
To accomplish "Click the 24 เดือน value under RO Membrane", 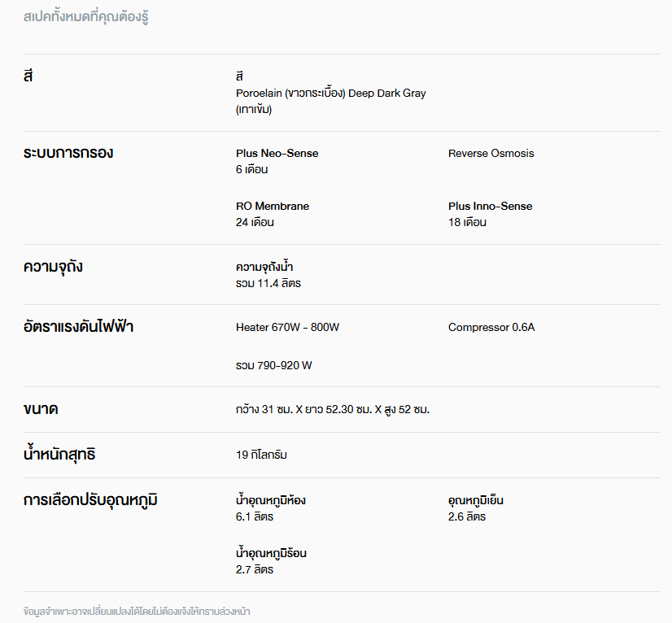I will pos(255,222).
